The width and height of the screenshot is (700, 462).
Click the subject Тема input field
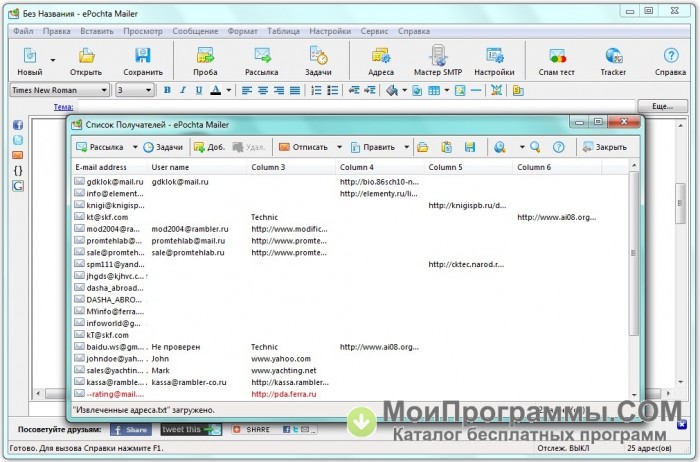pyautogui.click(x=356, y=107)
